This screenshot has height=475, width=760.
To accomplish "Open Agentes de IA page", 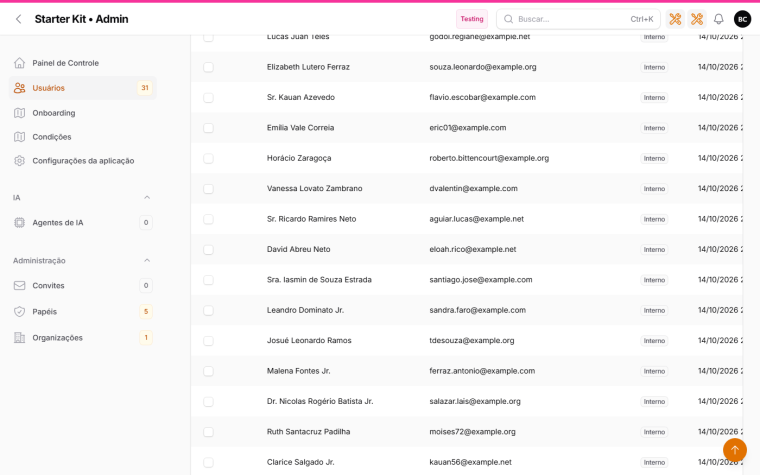I will pos(82,222).
